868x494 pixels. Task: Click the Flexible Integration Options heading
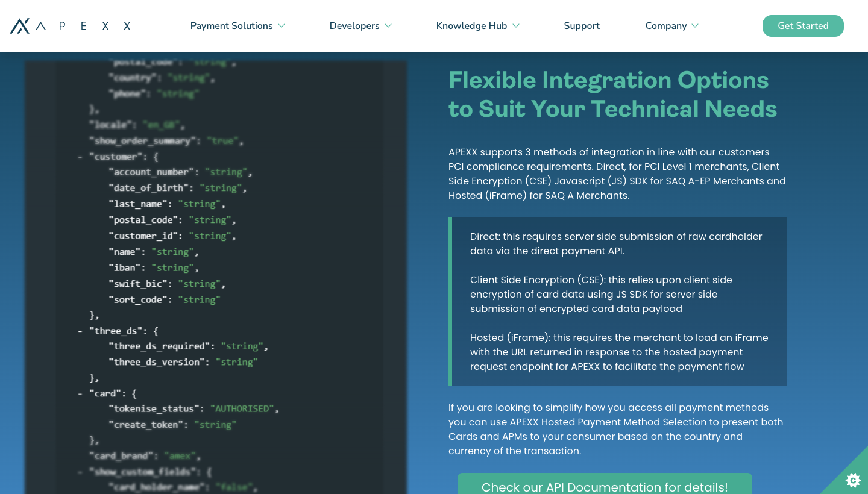pos(613,95)
